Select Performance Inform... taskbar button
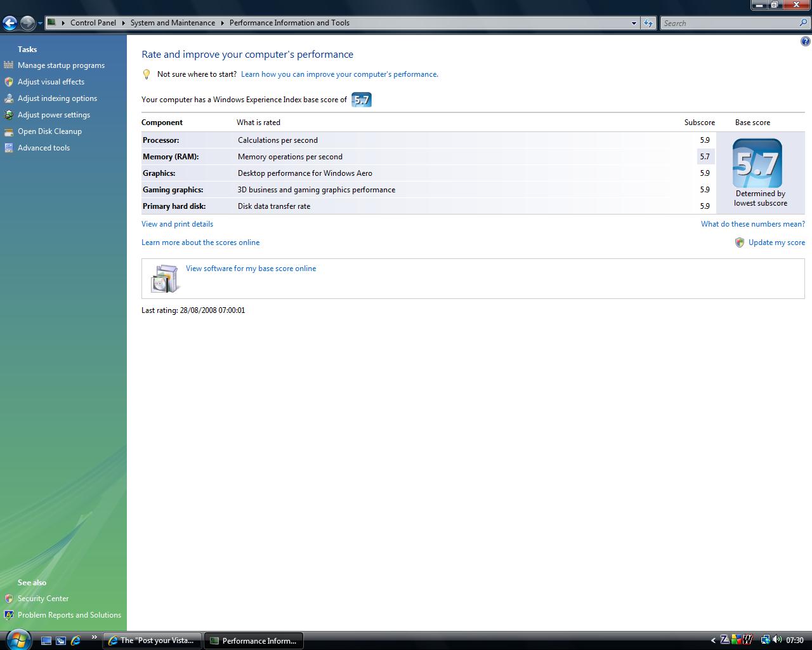 (254, 640)
